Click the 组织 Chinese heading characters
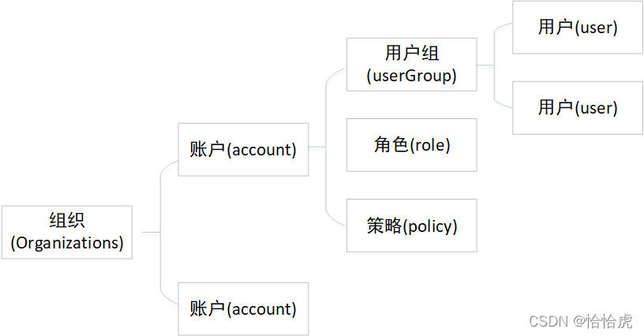The image size is (644, 336). (67, 220)
